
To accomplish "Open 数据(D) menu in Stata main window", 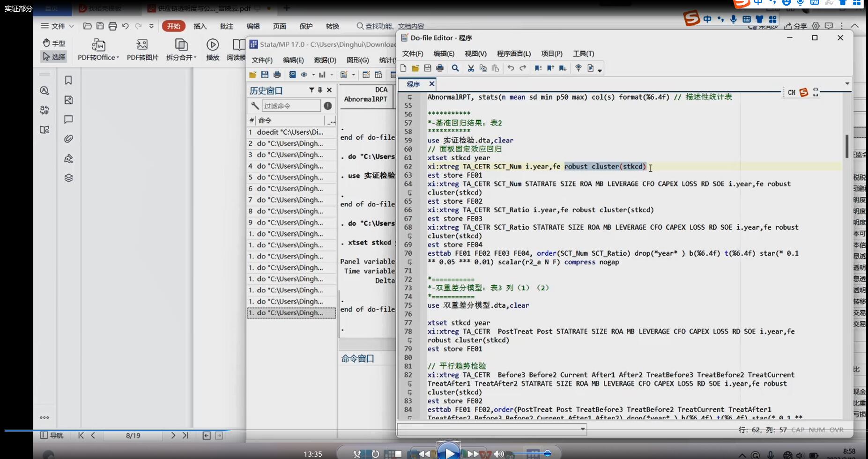I will (325, 60).
